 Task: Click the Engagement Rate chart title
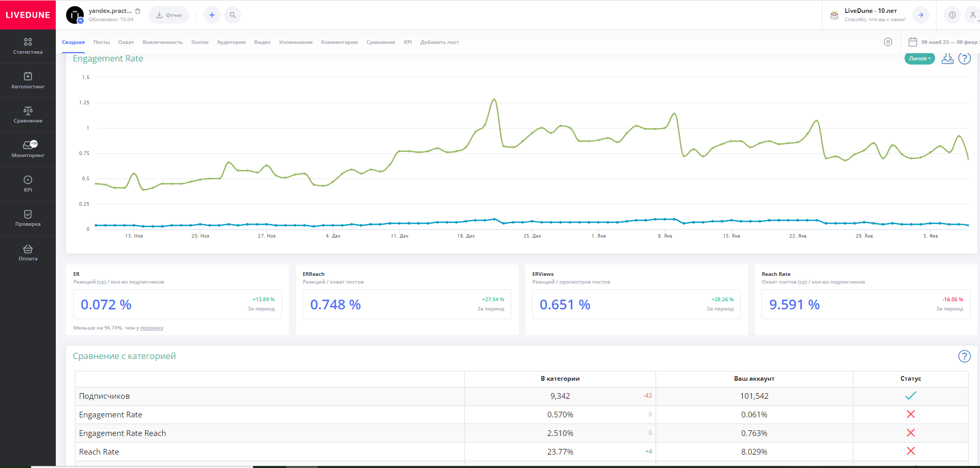[108, 58]
